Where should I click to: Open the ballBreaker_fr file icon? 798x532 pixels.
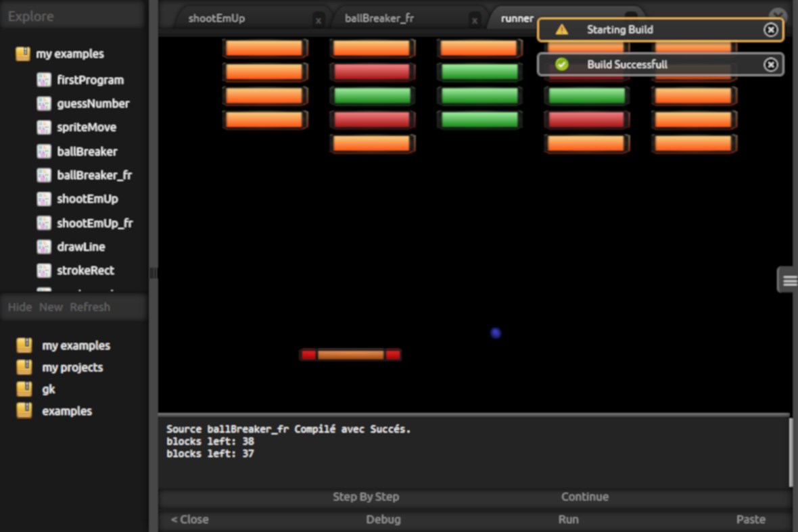(x=44, y=175)
